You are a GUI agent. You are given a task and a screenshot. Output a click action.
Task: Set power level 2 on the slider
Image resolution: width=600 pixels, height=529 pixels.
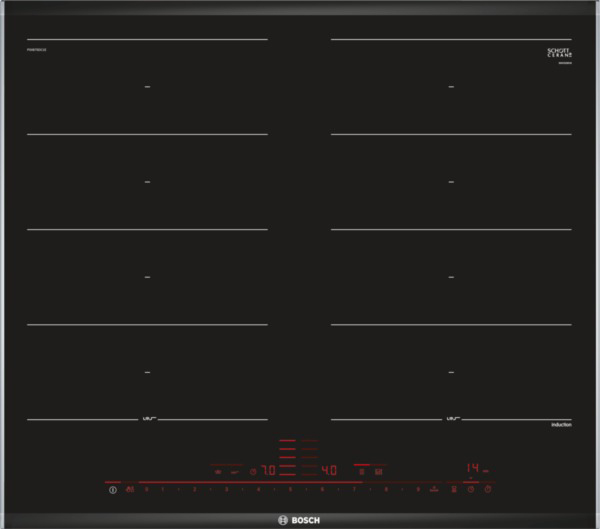(195, 489)
